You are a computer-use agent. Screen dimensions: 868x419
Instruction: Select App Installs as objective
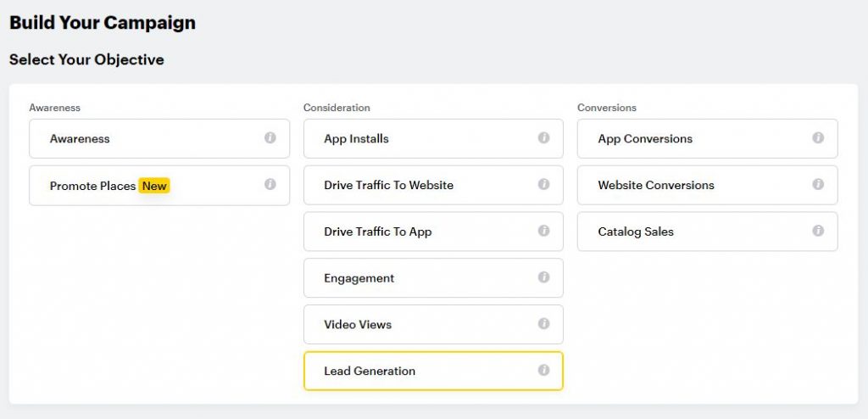click(433, 138)
